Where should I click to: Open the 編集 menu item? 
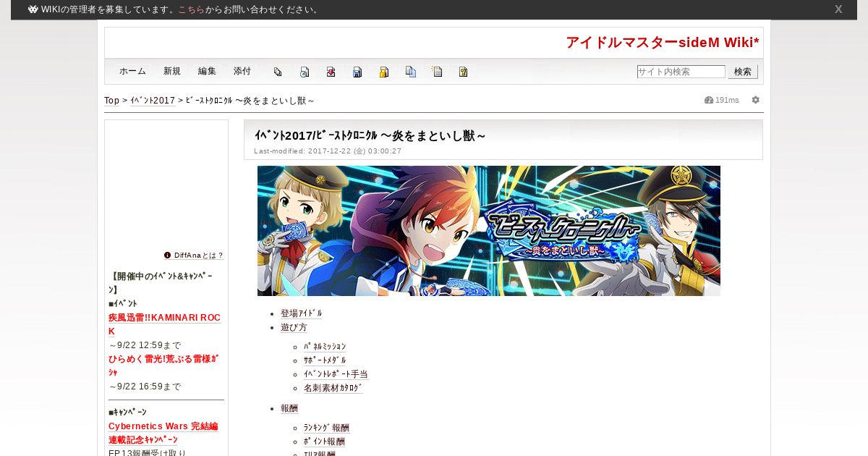pos(207,71)
